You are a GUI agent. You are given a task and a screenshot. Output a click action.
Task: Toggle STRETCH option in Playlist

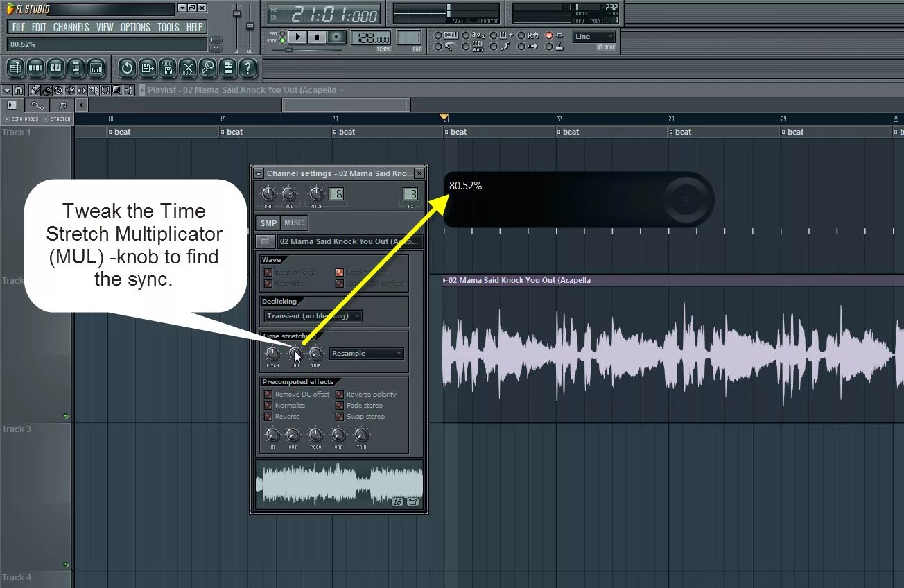58,119
